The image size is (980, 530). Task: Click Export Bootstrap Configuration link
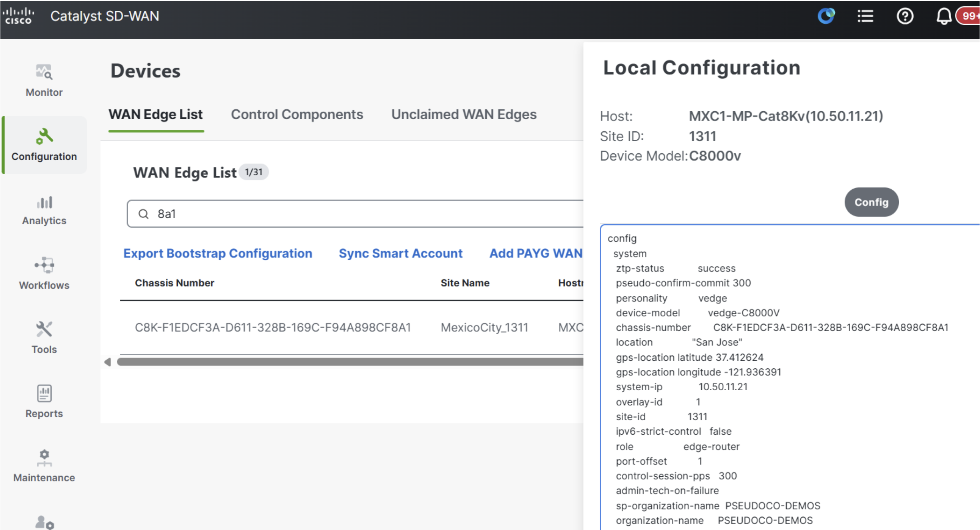(x=217, y=253)
